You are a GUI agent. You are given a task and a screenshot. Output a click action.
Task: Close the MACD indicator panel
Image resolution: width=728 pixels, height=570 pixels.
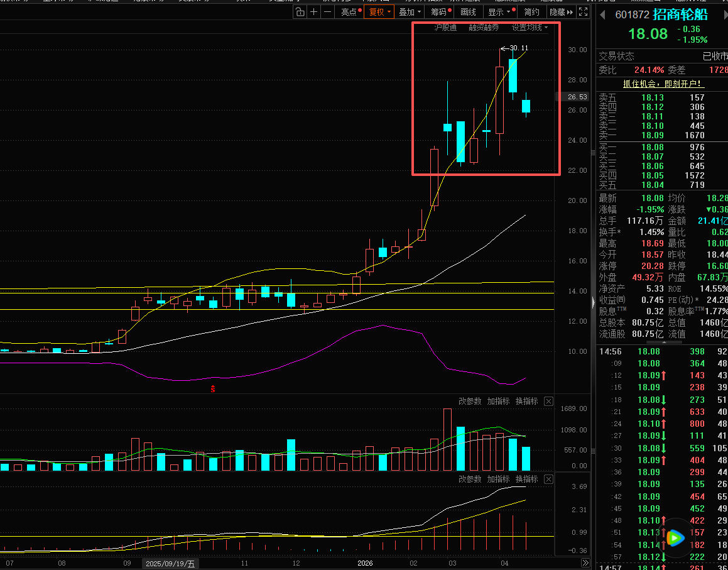548,479
